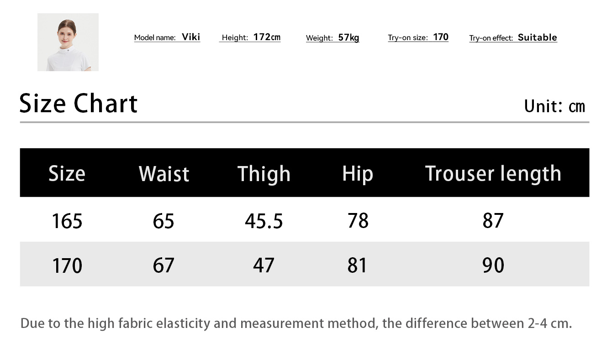Click the model photo thumbnail
The height and width of the screenshot is (364, 612).
click(68, 42)
